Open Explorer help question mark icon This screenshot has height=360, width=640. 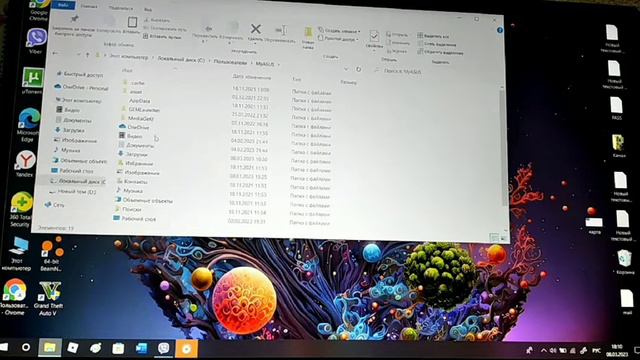point(500,30)
